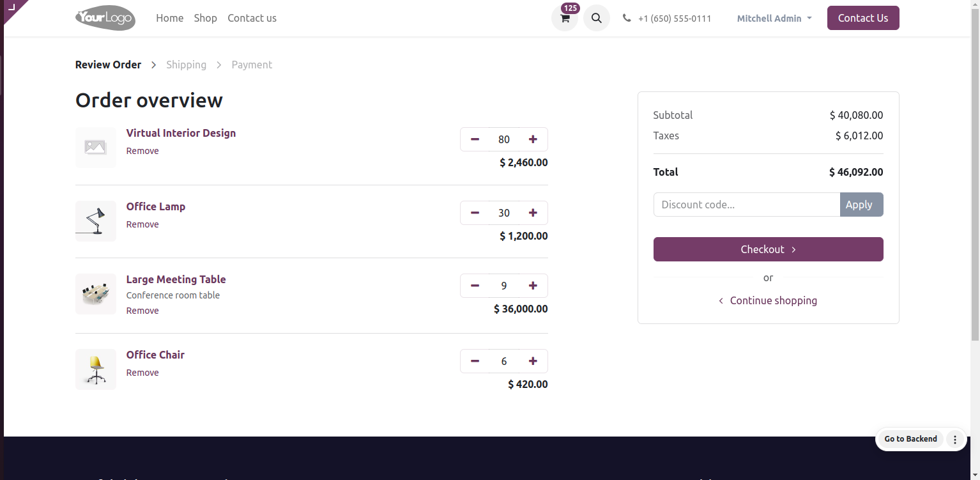Select the Shipping breadcrumb step
The height and width of the screenshot is (480, 980).
tap(187, 65)
